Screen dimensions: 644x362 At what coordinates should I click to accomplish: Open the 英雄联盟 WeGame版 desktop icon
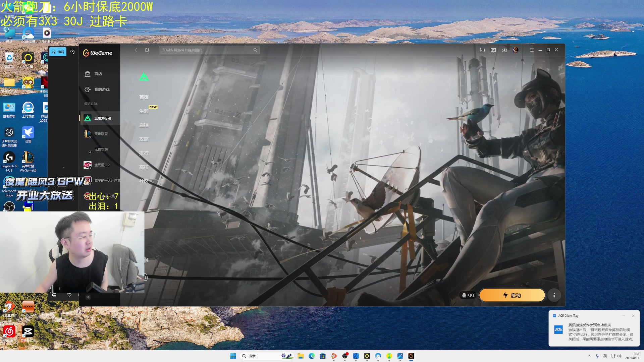(28, 162)
